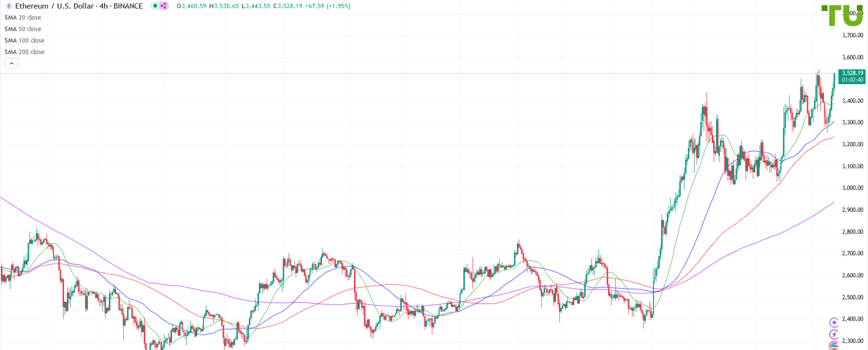
Task: Click the US flag economic event icon
Action: (x=834, y=346)
